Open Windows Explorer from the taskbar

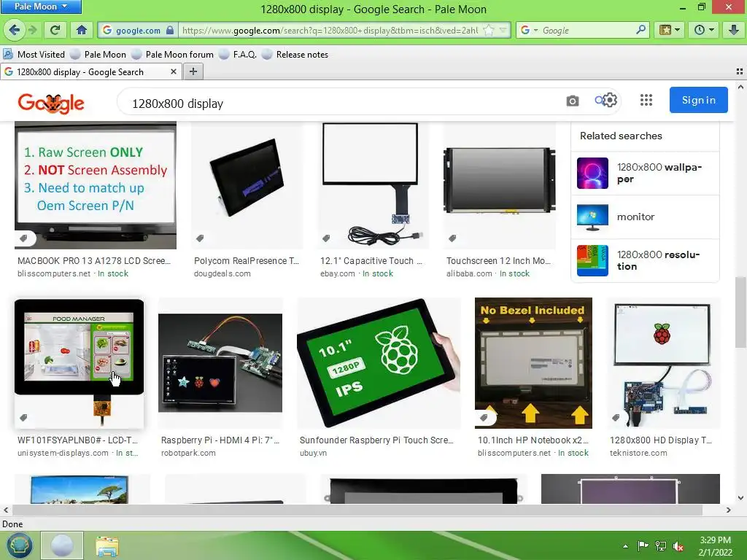pos(107,546)
